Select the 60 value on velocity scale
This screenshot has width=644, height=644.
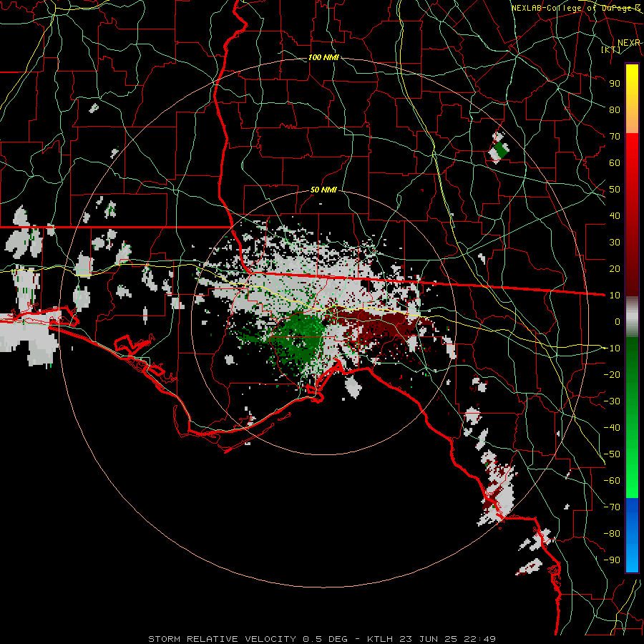(x=615, y=162)
